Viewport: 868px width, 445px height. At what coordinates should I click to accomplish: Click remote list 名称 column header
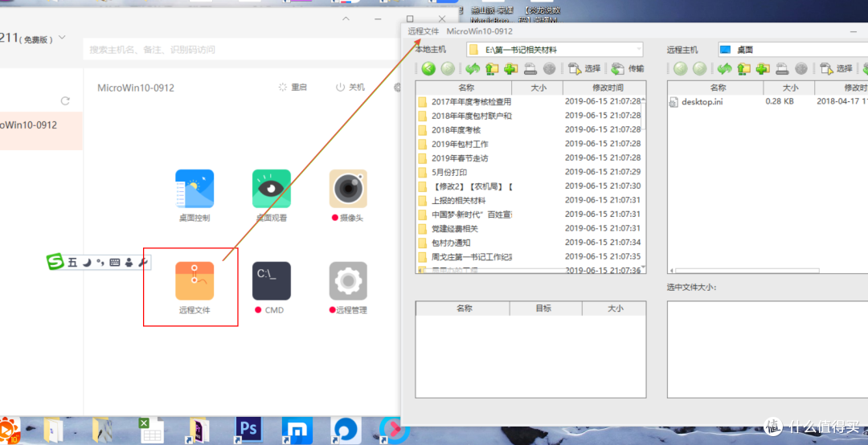click(716, 88)
